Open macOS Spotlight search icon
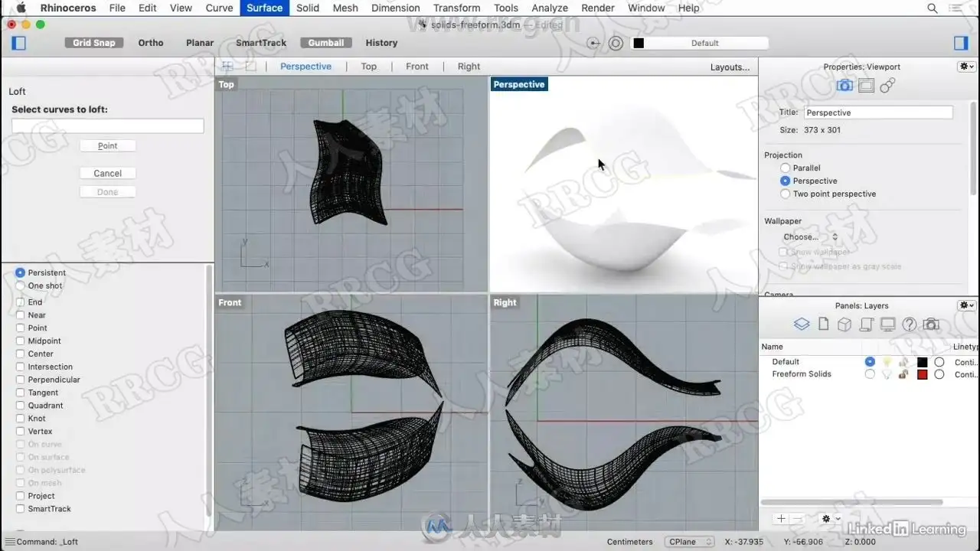The height and width of the screenshot is (551, 980). point(933,8)
